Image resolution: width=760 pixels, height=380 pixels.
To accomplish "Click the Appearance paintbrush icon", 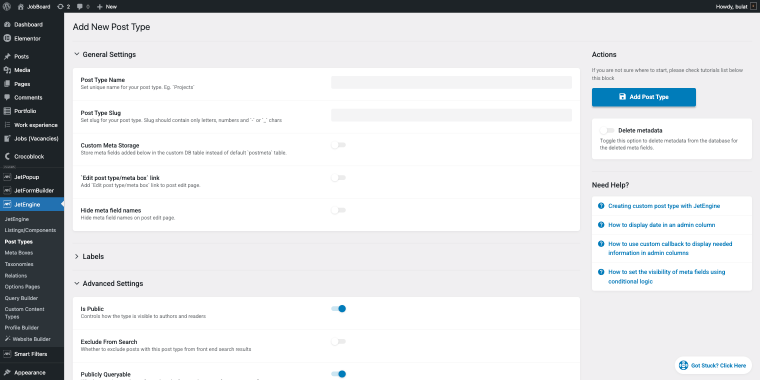I will click(7, 373).
